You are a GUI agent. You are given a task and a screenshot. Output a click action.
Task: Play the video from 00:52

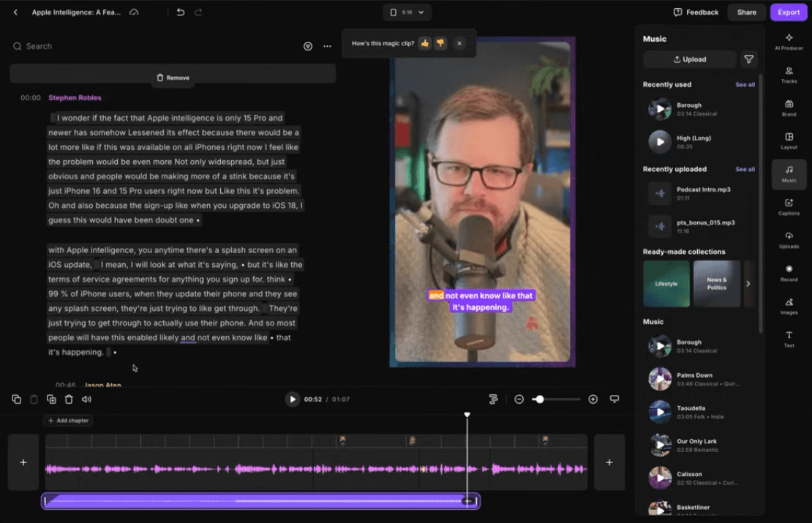(292, 399)
